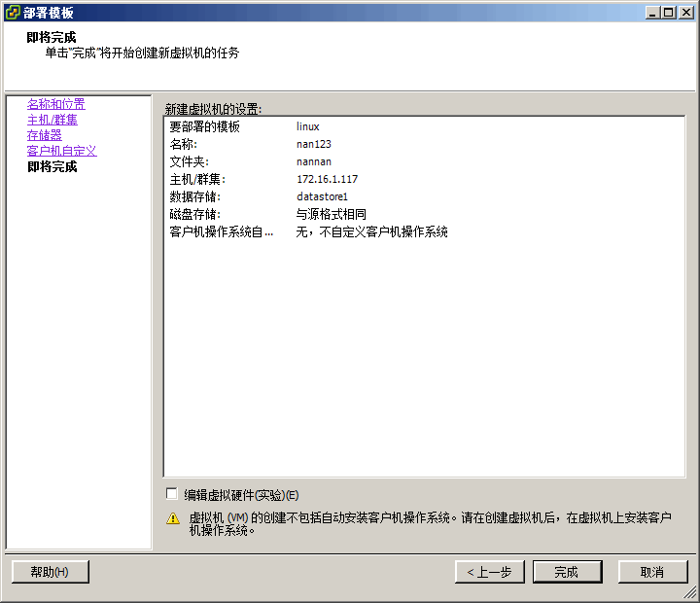Enable 编辑虚拟硬件(实验) checkbox
700x603 pixels.
pyautogui.click(x=171, y=493)
